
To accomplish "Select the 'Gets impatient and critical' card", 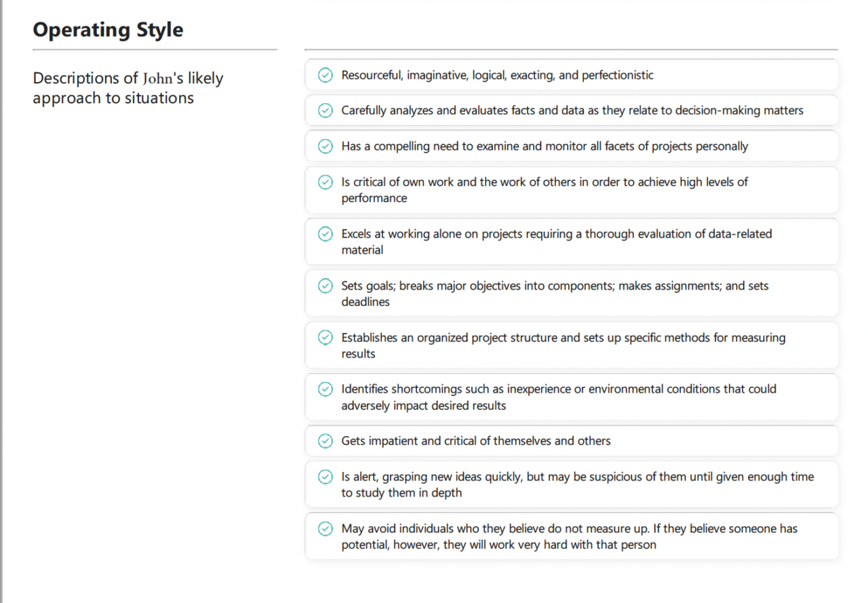I will (572, 441).
